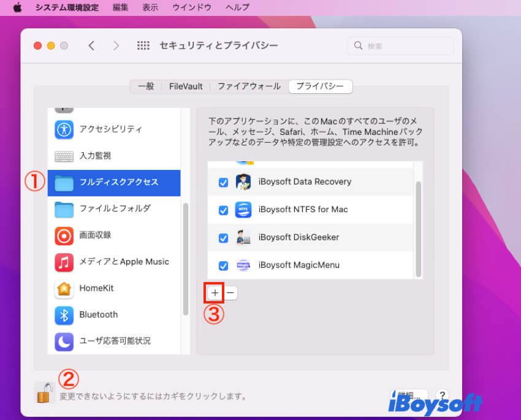Uncheck iBoysoft Data Recovery checkbox
The width and height of the screenshot is (521, 420).
pyautogui.click(x=223, y=183)
